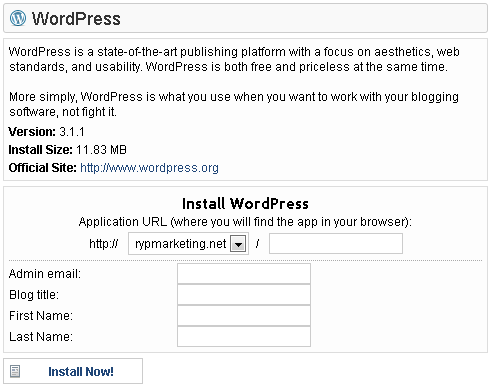This screenshot has width=490, height=389.
Task: Click the version number '3.1.1'
Action: [x=72, y=132]
